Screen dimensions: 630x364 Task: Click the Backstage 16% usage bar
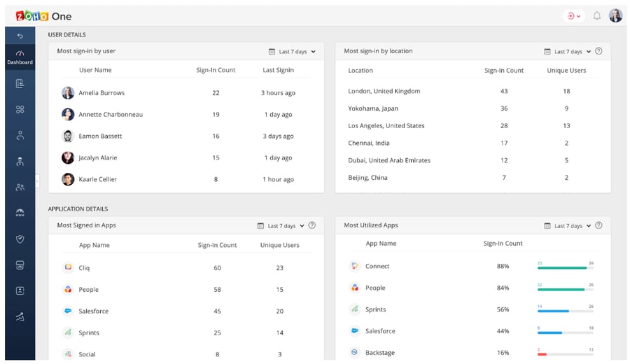(x=566, y=354)
